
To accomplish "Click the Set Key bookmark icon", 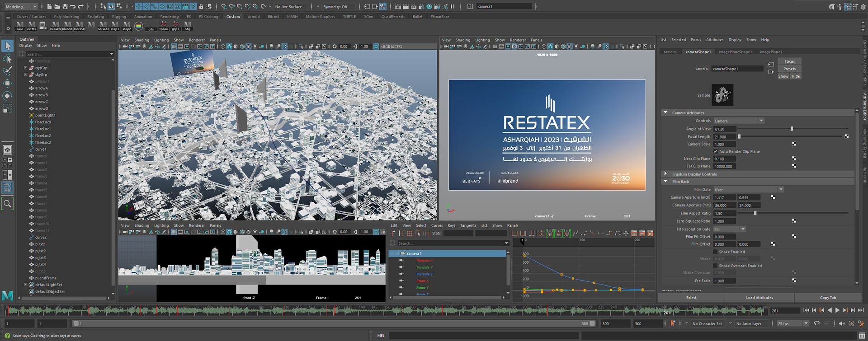I will (673, 323).
